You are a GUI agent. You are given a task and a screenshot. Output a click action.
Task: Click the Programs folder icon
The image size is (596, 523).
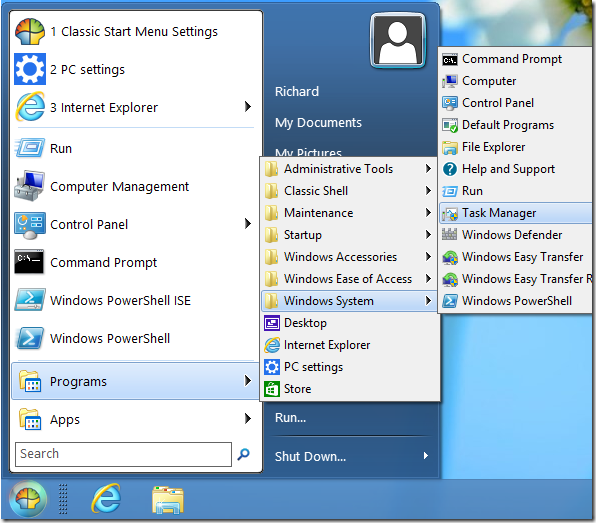(x=30, y=381)
